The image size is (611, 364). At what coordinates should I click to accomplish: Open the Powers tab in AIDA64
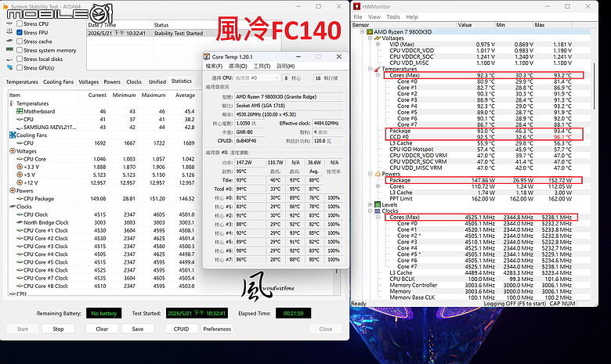click(112, 81)
